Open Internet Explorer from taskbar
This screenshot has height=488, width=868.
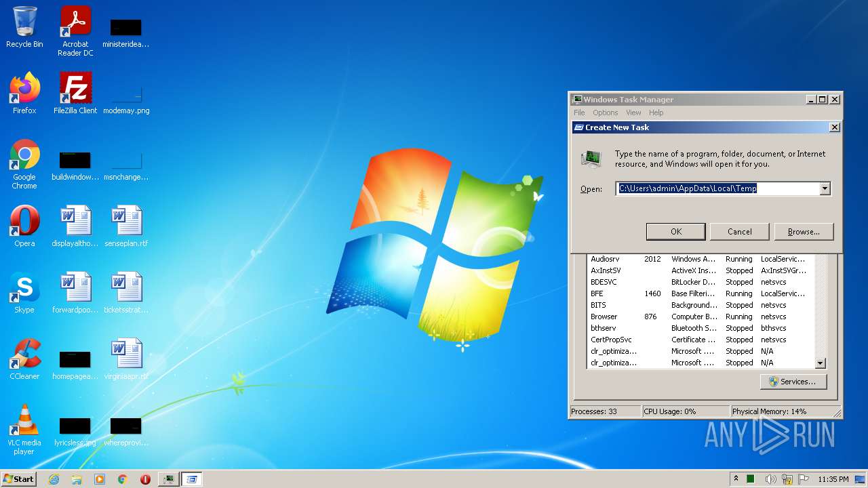click(54, 479)
